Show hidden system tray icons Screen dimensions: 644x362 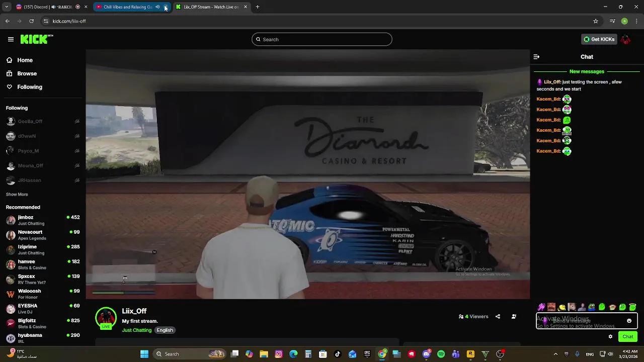tap(555, 354)
